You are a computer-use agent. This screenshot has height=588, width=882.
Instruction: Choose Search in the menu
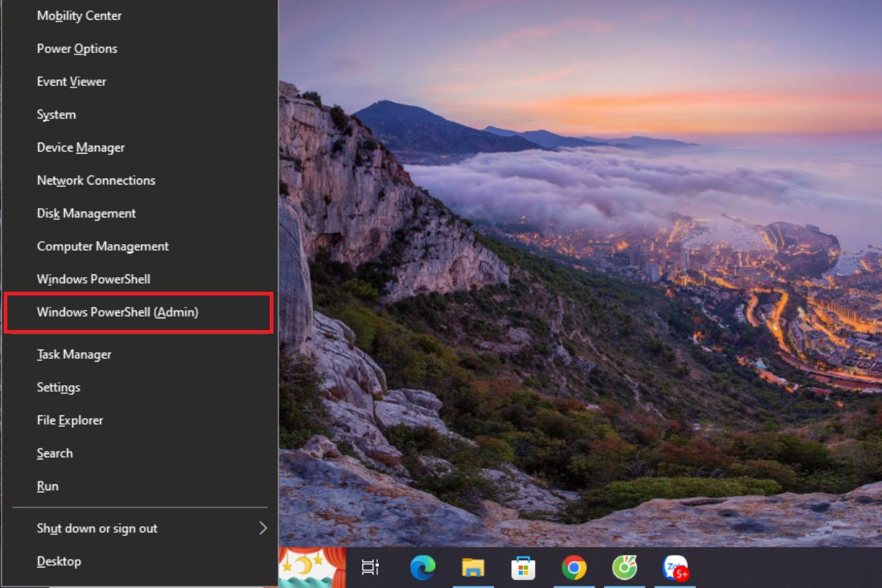click(140, 453)
